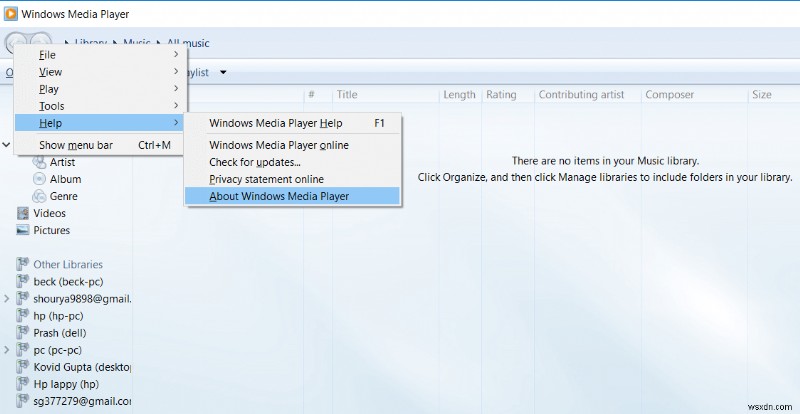
Task: Sort by the Length column header
Action: click(x=459, y=94)
